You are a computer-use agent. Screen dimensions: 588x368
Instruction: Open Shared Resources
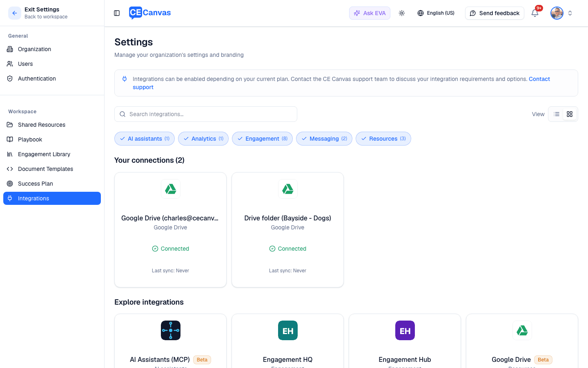pyautogui.click(x=52, y=125)
